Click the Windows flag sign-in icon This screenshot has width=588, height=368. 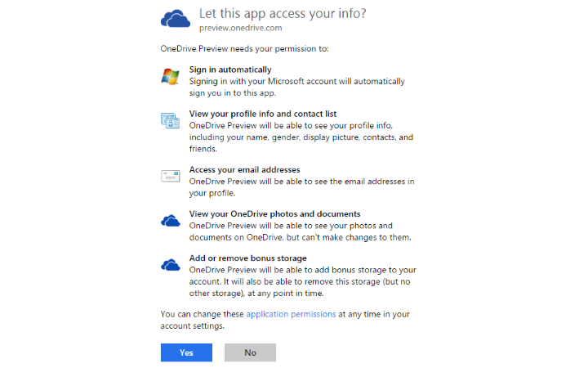click(x=170, y=76)
